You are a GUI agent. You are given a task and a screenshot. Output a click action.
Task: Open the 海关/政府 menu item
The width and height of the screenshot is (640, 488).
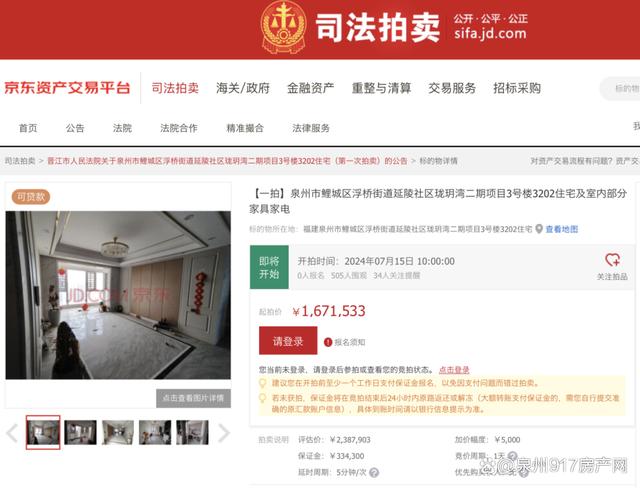coord(243,88)
